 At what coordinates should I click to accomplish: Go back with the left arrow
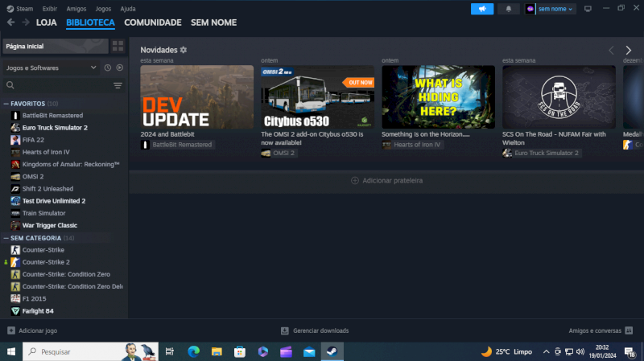click(10, 23)
